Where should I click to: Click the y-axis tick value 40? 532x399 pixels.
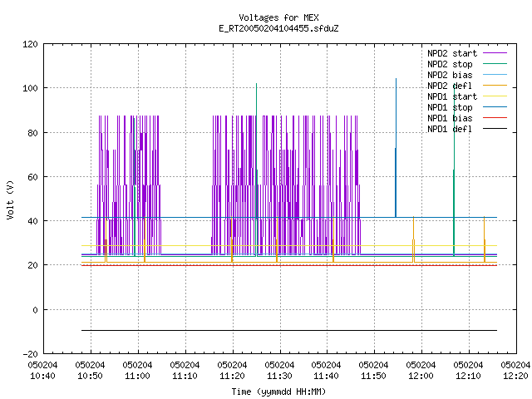[x=32, y=221]
